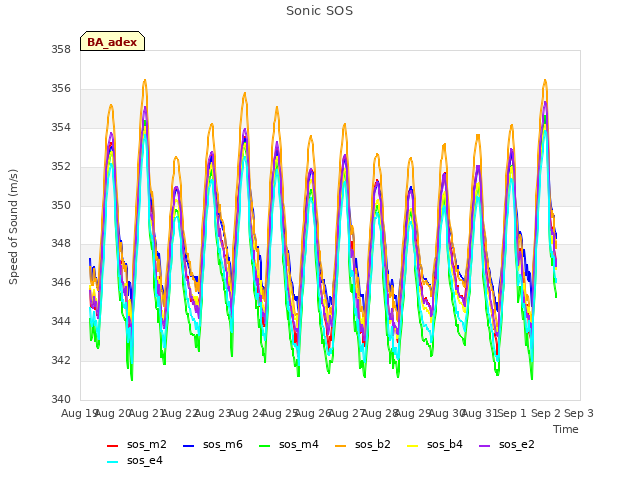
Task: Click the 346 y-axis tick label
Action: [x=61, y=282]
